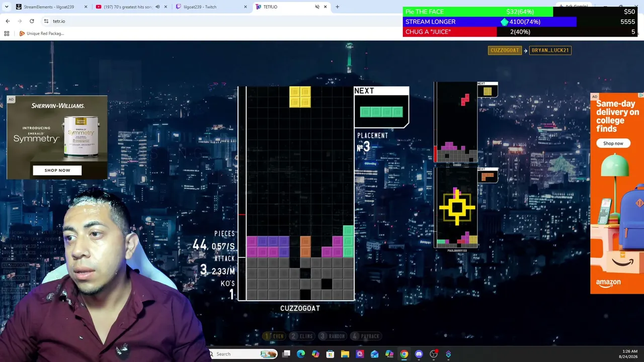This screenshot has height=362, width=644.
Task: Select the 4 PAYBACK targeting option
Action: tap(366, 336)
